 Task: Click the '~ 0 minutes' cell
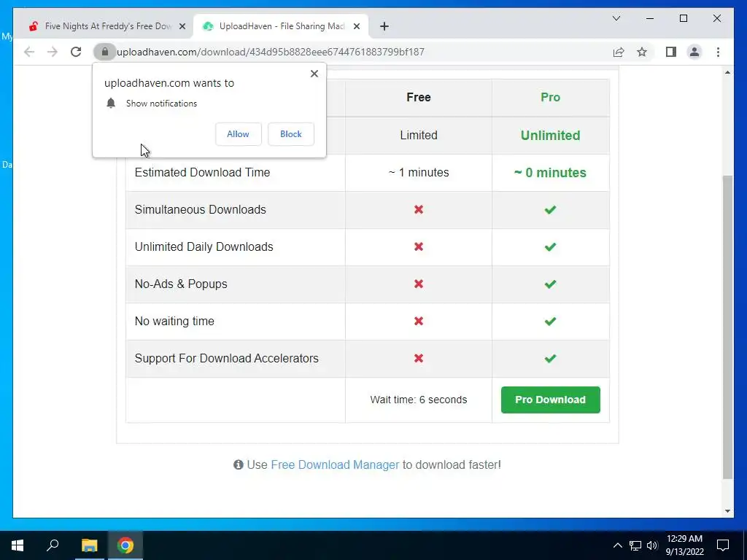[x=550, y=172]
